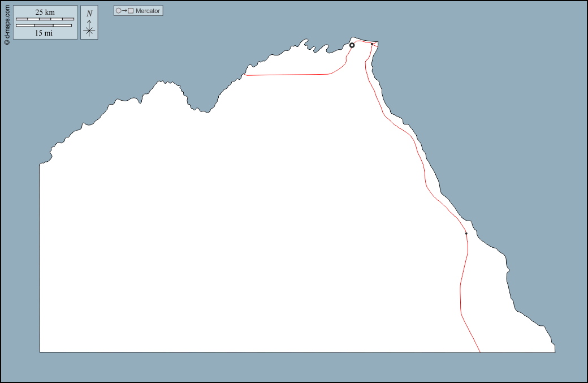Click the kilometer scale bar

[x=45, y=19]
